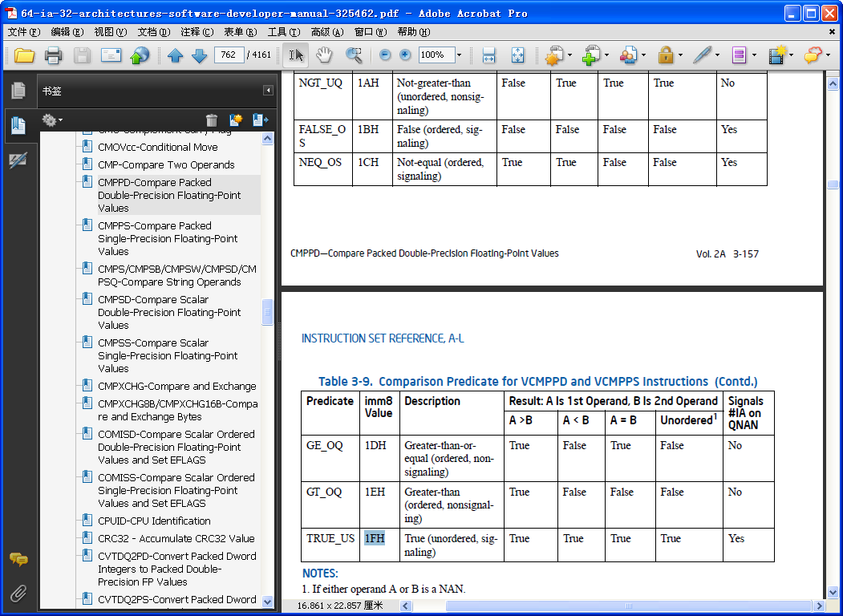Open the 文档(D) menu
Image resolution: width=843 pixels, height=616 pixels.
(x=154, y=32)
